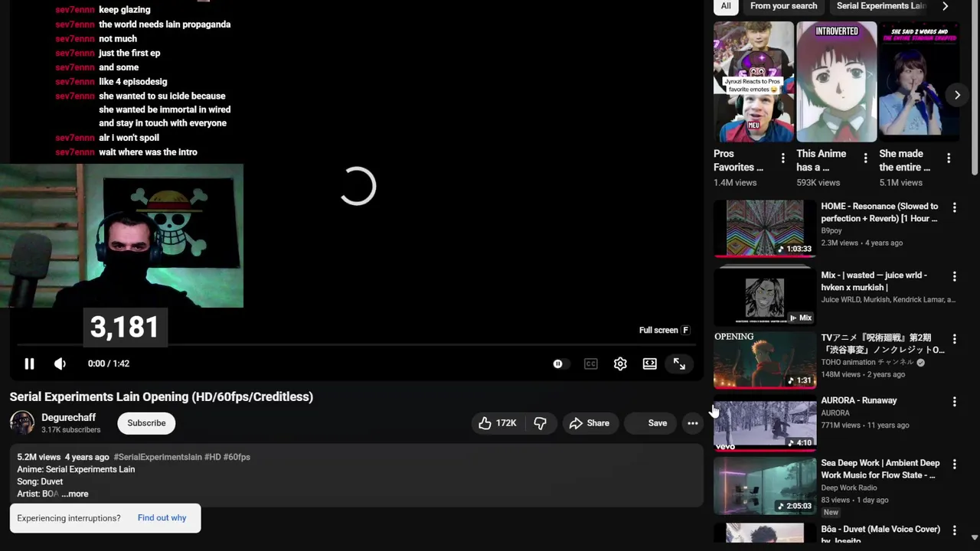Open options menu for This Anime short

click(865, 158)
